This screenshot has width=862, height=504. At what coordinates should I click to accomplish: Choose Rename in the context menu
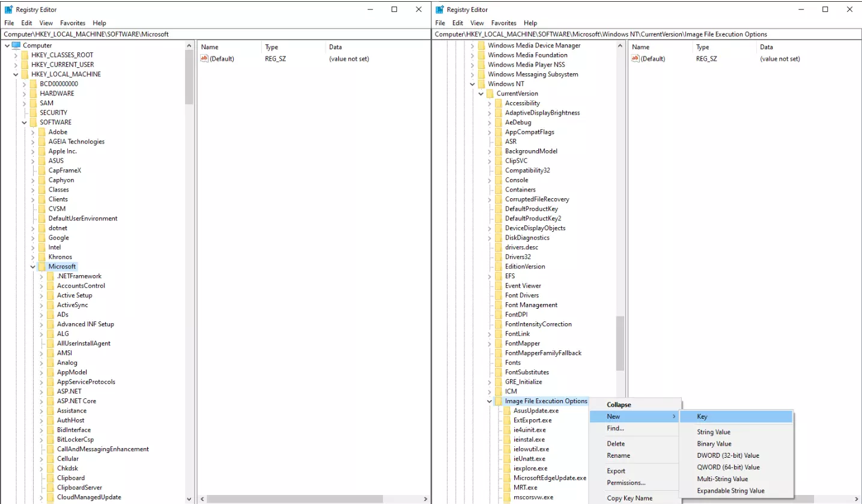pos(636,455)
